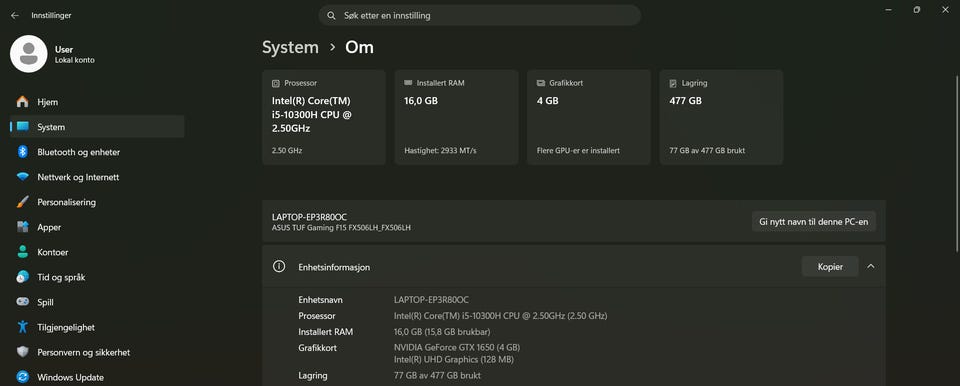The width and height of the screenshot is (960, 386).
Task: Click the NVIDIA GeForce GTX 1650 text
Action: pos(457,347)
